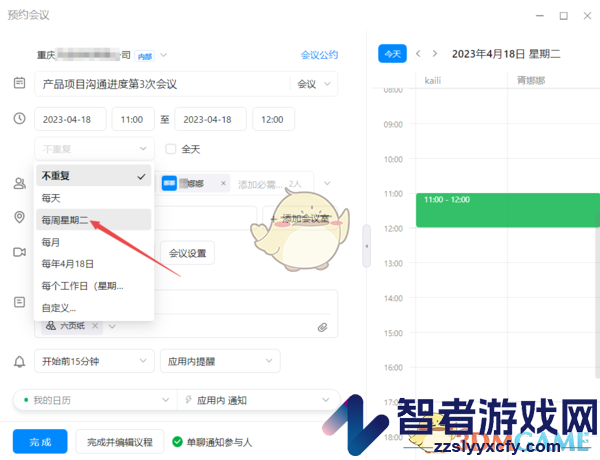Image resolution: width=600 pixels, height=460 pixels.
Task: Choose 每月 repeat option
Action: click(93, 242)
